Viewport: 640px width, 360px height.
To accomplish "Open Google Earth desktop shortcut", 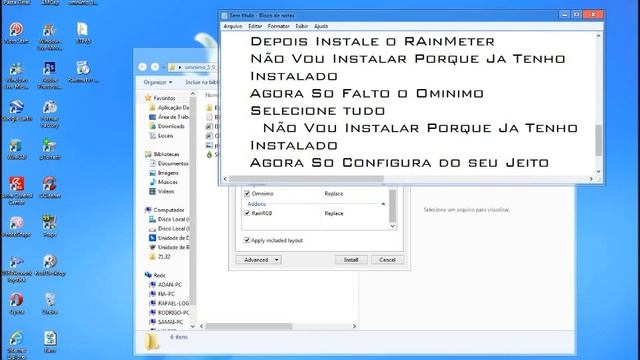I will tap(17, 111).
